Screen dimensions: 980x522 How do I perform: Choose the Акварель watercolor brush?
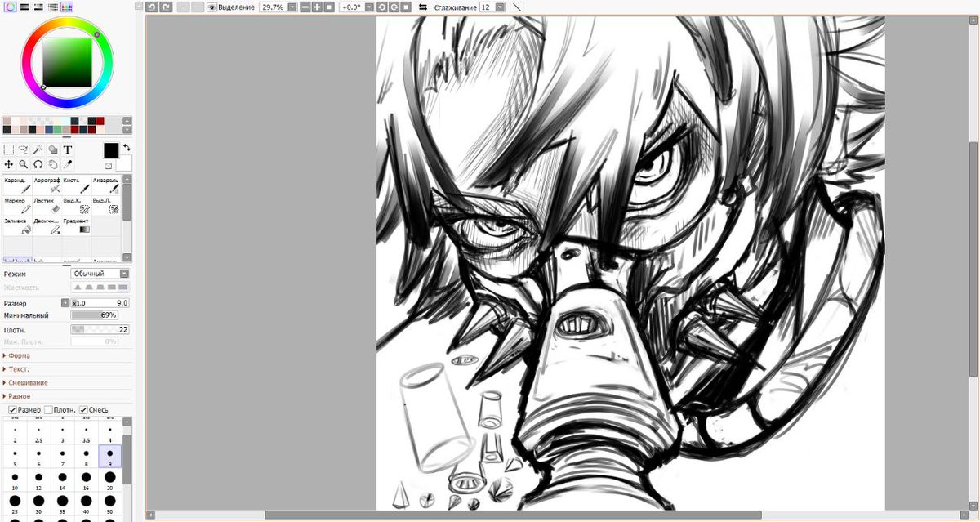click(106, 185)
